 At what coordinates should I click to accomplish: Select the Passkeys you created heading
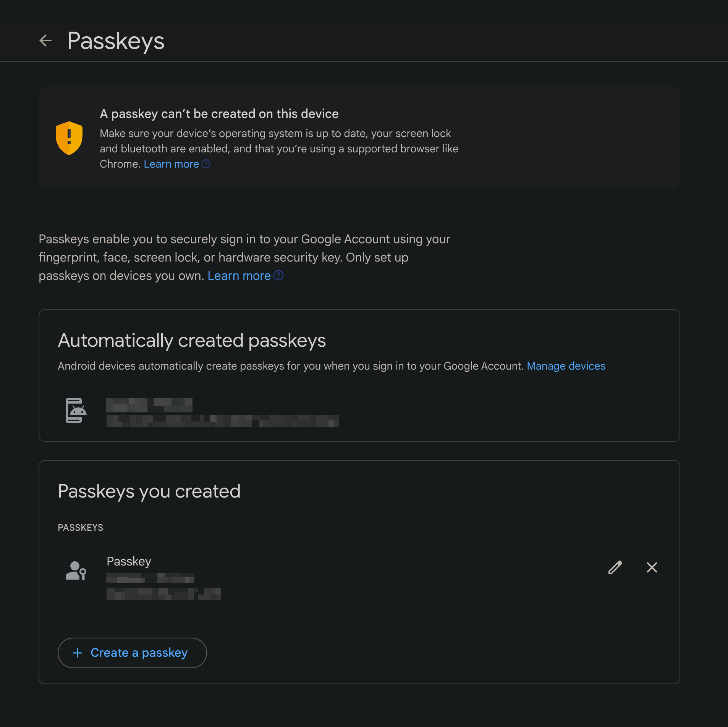(149, 491)
